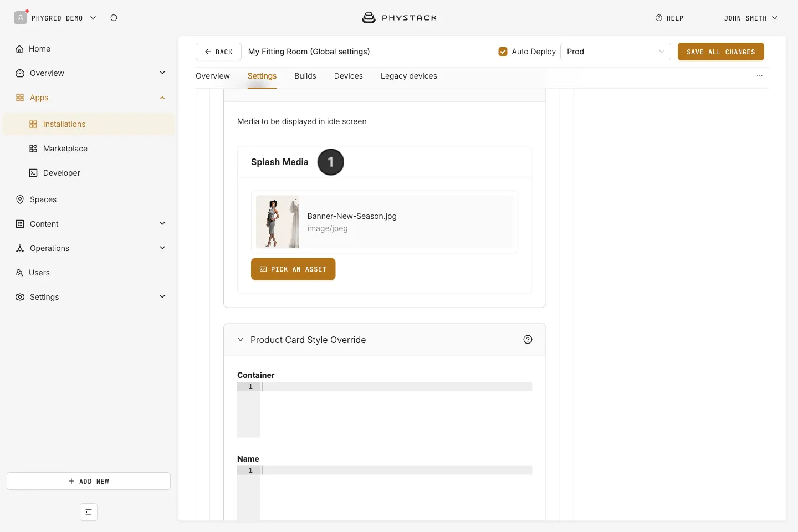Screen dimensions: 798x532
Task: Expand the Operations sidebar section
Action: 162,248
